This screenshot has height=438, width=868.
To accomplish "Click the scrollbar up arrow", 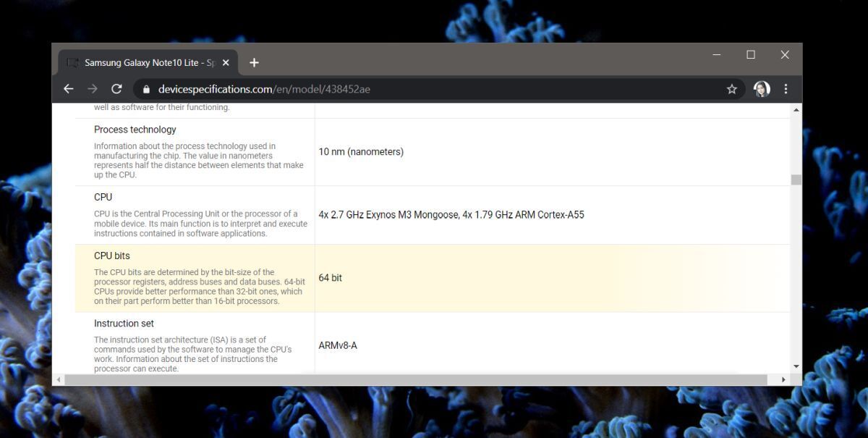I will tap(796, 109).
